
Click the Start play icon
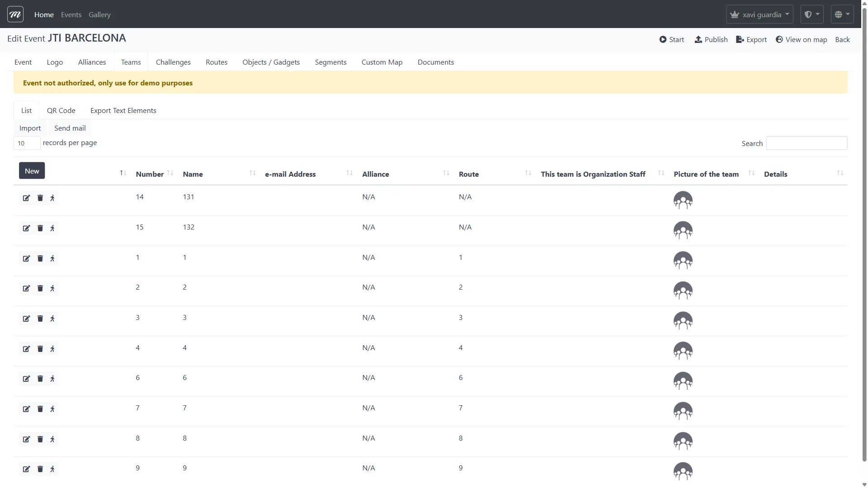663,39
